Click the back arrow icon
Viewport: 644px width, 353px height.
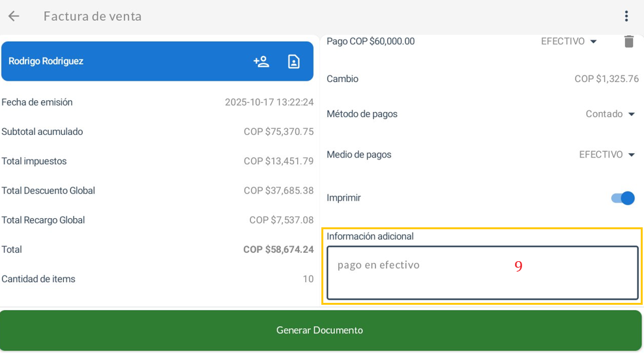click(14, 16)
